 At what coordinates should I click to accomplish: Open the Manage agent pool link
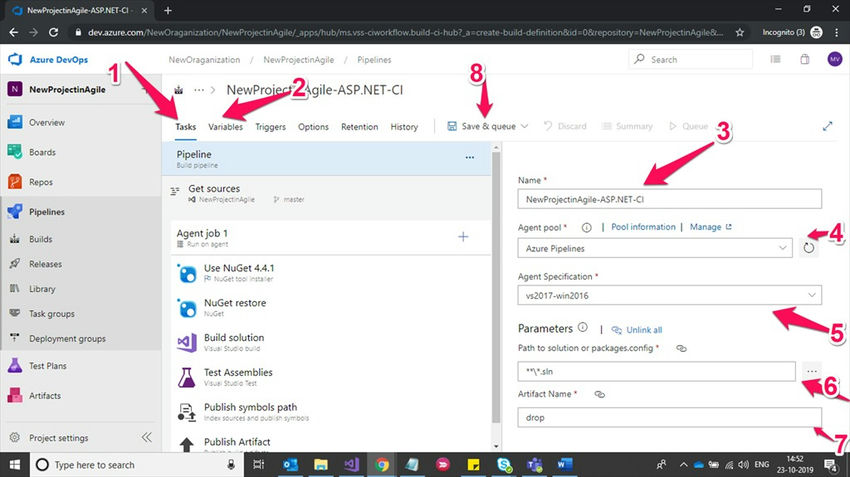710,227
